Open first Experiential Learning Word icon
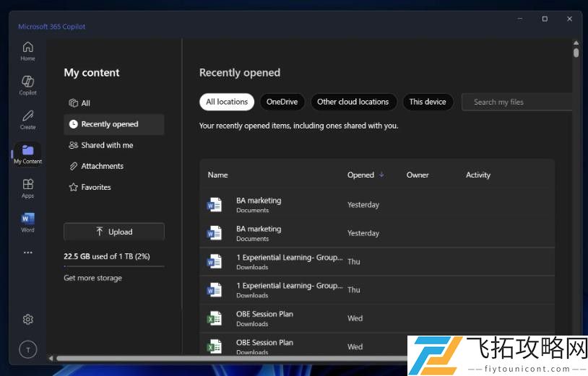588x376 pixels. pos(214,261)
